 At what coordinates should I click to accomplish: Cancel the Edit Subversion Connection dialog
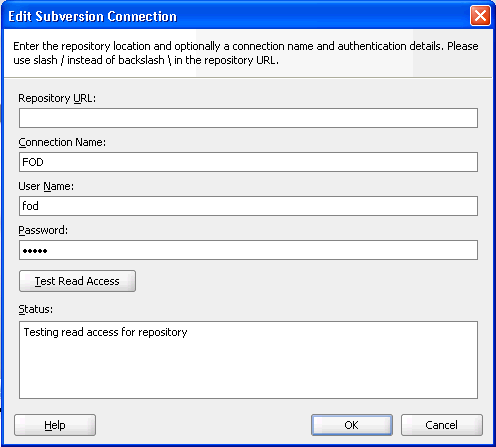442,425
